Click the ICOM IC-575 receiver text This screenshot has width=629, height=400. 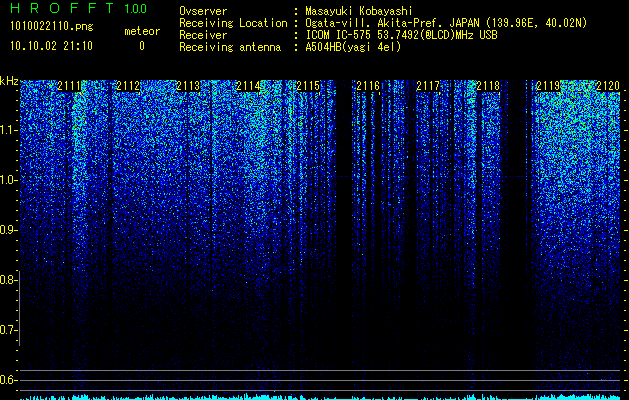[x=401, y=35]
